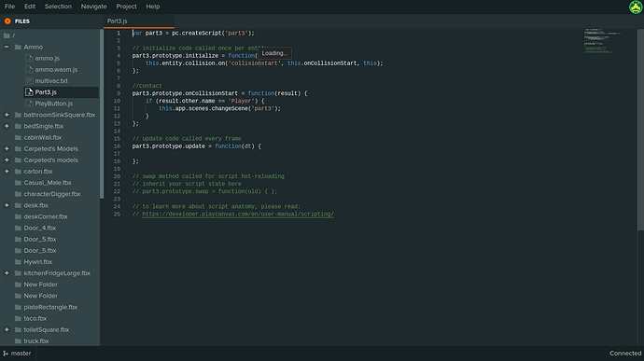The image size is (644, 361).
Task: Open the Selection menu
Action: pos(58,7)
